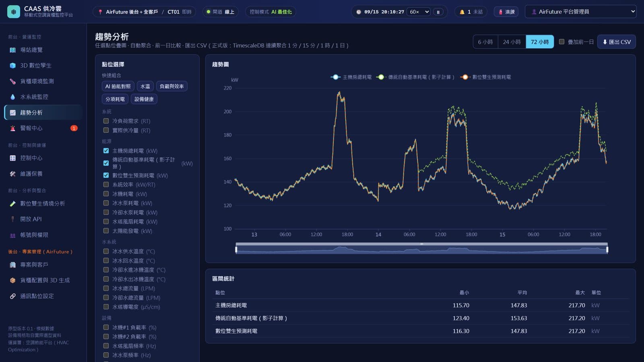Toggle 數位孿生預測耗電 legend series
This screenshot has width=644, height=362.
click(486, 77)
